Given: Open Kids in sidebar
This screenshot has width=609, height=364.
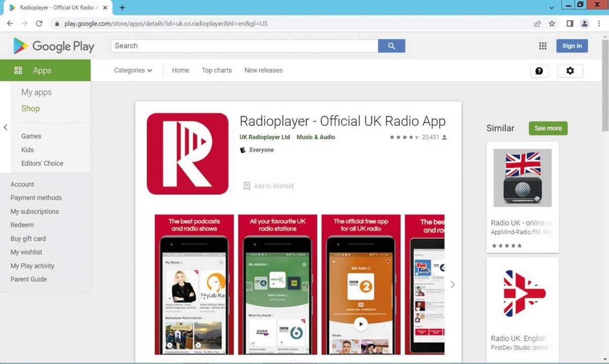Looking at the screenshot, I should coord(27,150).
